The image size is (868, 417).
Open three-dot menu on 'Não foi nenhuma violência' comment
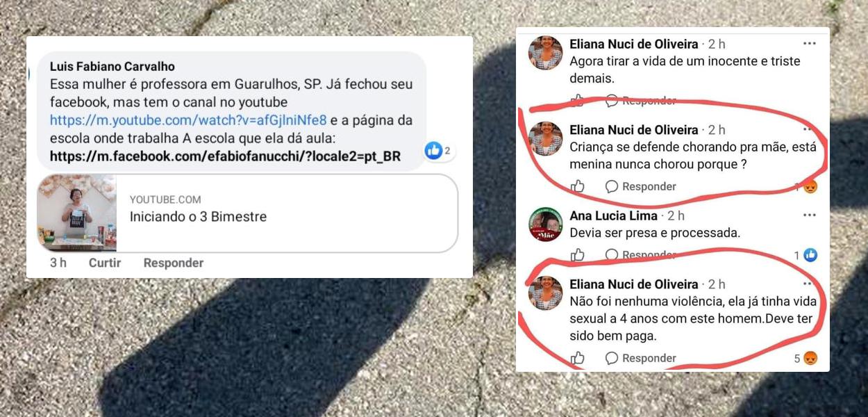[x=808, y=284]
